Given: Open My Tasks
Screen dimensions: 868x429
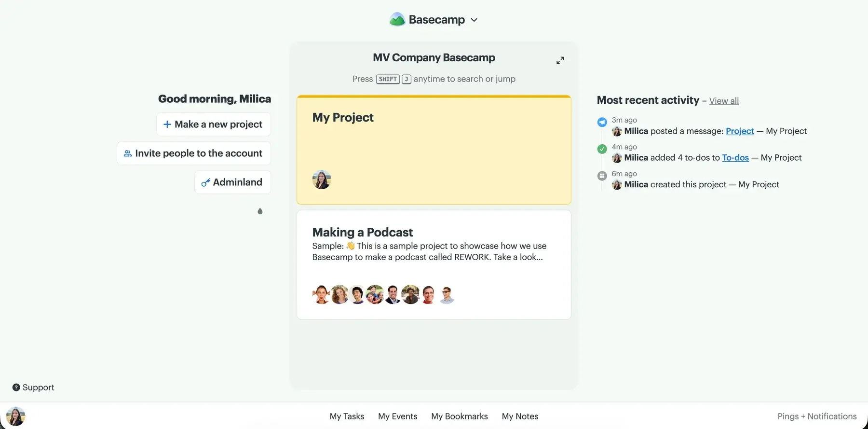Looking at the screenshot, I should pyautogui.click(x=347, y=416).
